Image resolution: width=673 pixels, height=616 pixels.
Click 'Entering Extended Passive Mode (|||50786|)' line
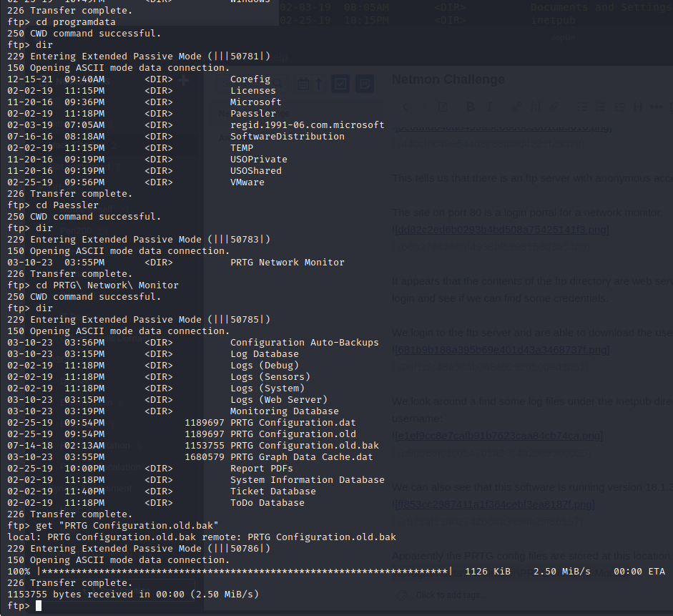[139, 549]
